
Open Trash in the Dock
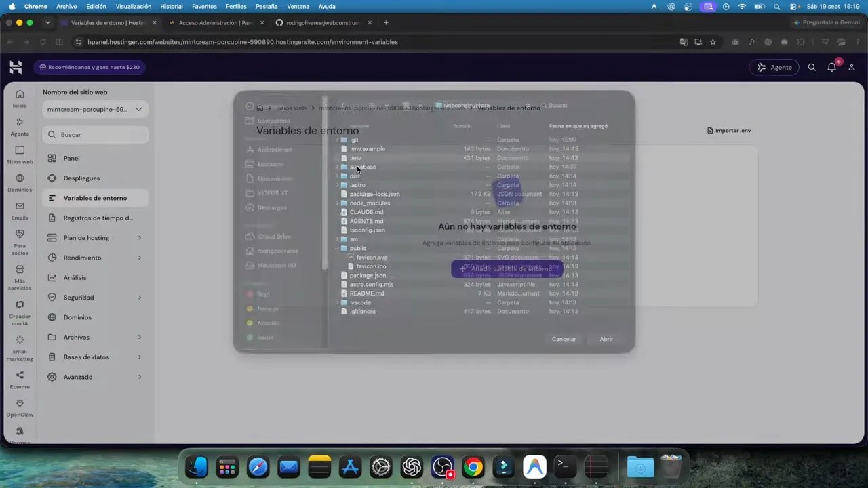671,466
